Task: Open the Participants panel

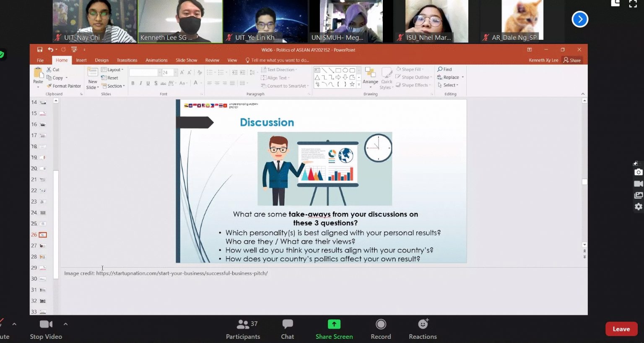Action: tap(243, 329)
